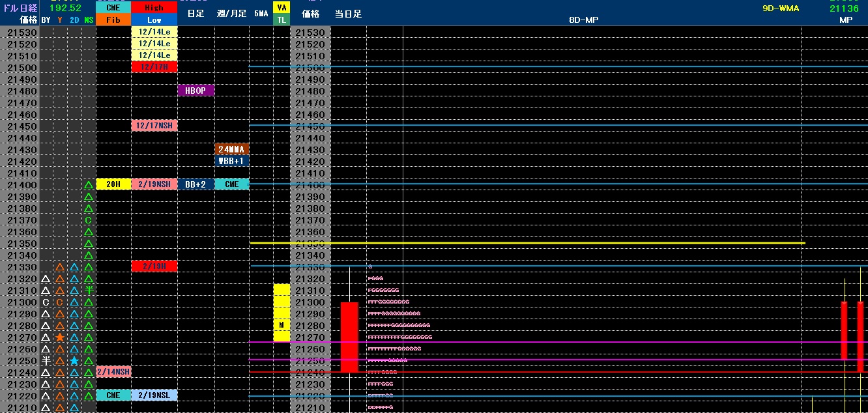
Task: Select the BB+2 cell
Action: coord(196,185)
